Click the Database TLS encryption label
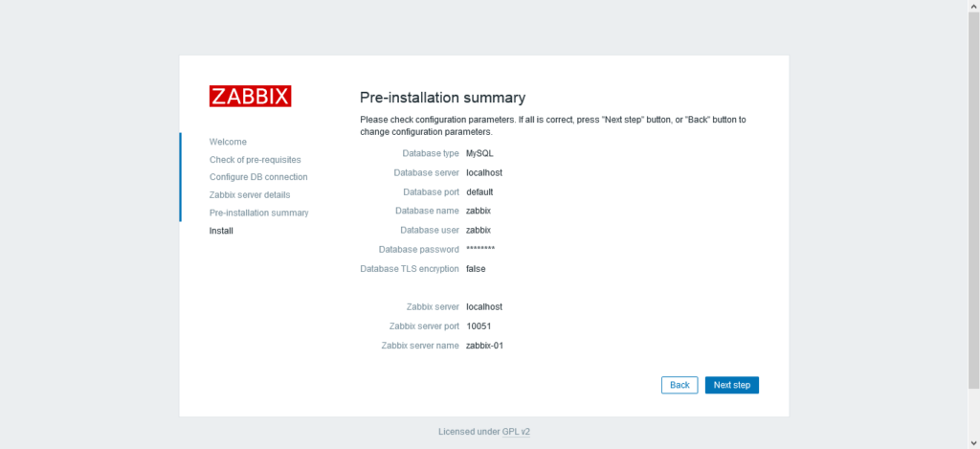This screenshot has width=980, height=449. point(410,269)
